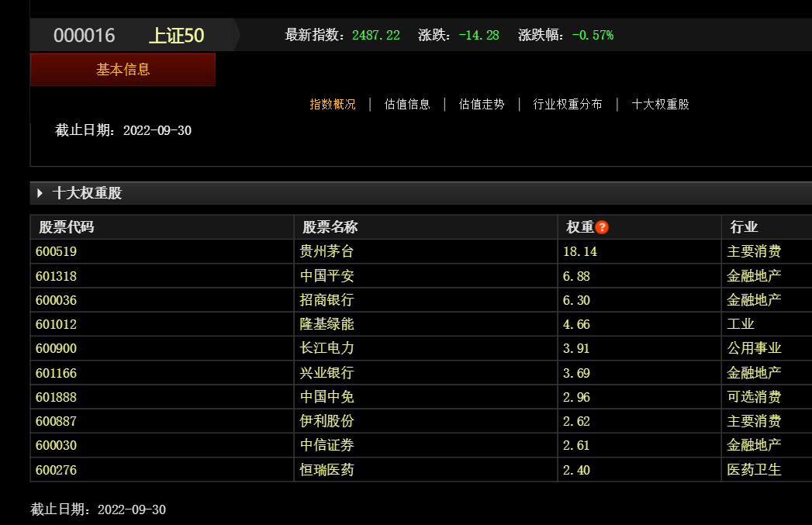This screenshot has height=525, width=812.
Task: Select stock code 600030
Action: click(x=56, y=445)
